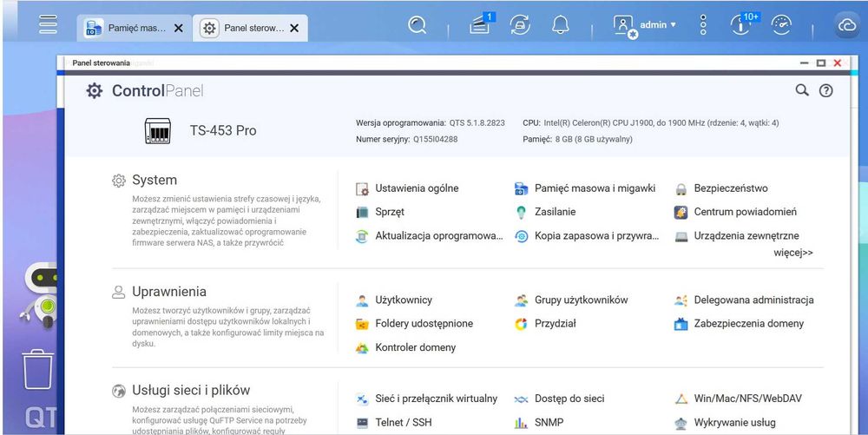Open Win/Mac/NFS/WebDAV settings
Viewport: 868px width, 435px height.
[748, 399]
